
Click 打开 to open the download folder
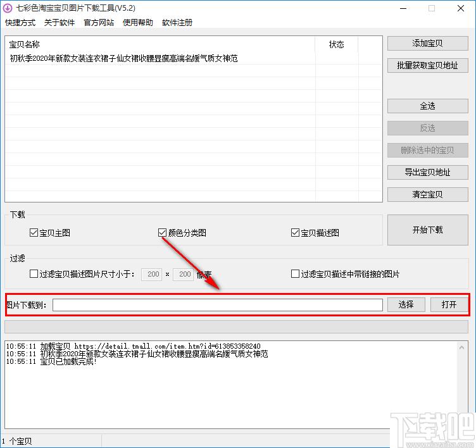pos(449,304)
